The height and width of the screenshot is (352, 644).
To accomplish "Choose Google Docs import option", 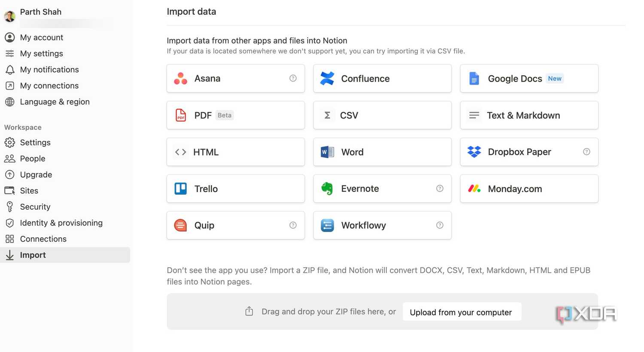I will tap(529, 78).
